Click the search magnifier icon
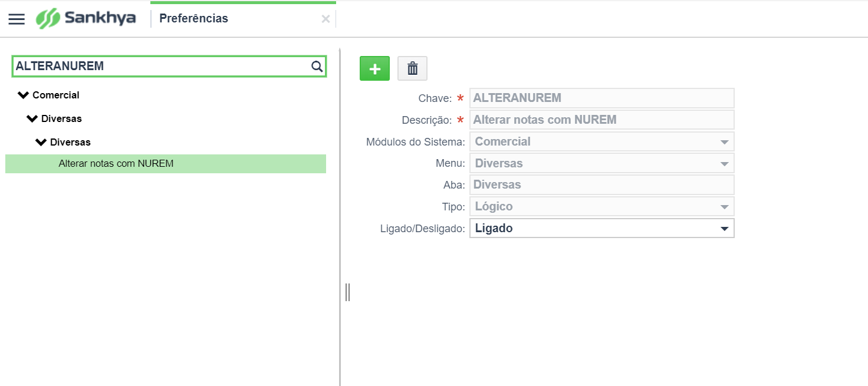Image resolution: width=868 pixels, height=386 pixels. [x=317, y=67]
